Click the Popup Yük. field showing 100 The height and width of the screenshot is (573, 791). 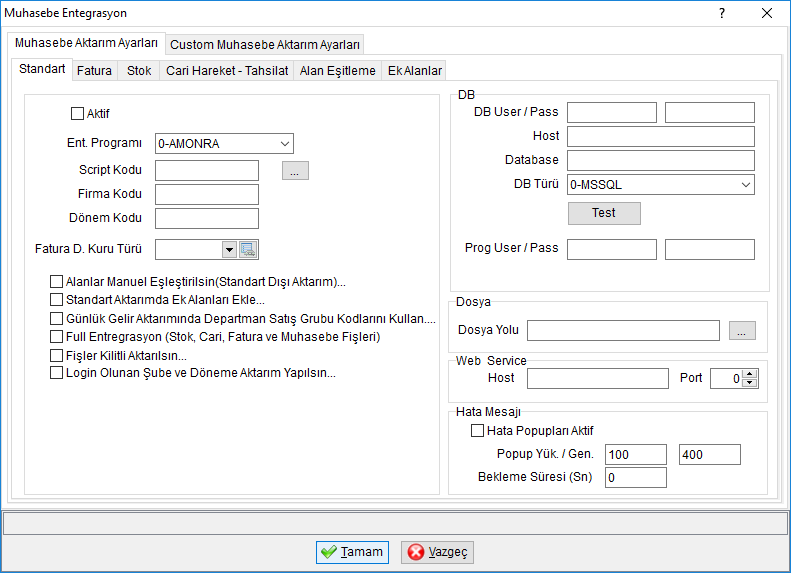click(x=636, y=454)
